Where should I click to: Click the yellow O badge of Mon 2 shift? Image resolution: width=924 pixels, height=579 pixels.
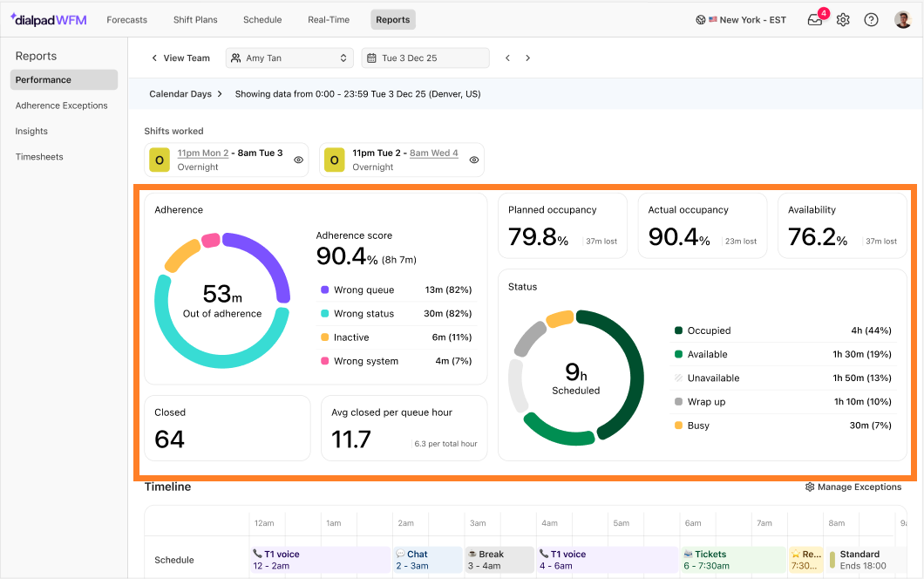click(160, 160)
